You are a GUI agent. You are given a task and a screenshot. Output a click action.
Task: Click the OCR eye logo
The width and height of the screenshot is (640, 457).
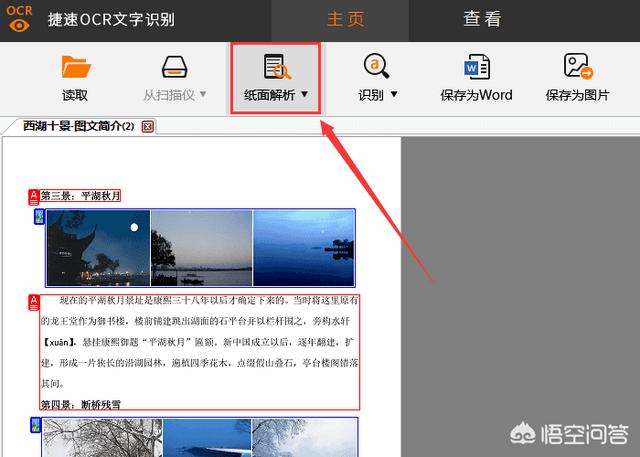pyautogui.click(x=19, y=20)
